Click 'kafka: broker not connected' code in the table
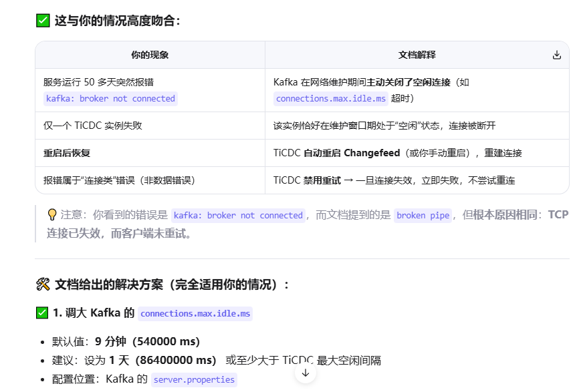 (x=110, y=99)
